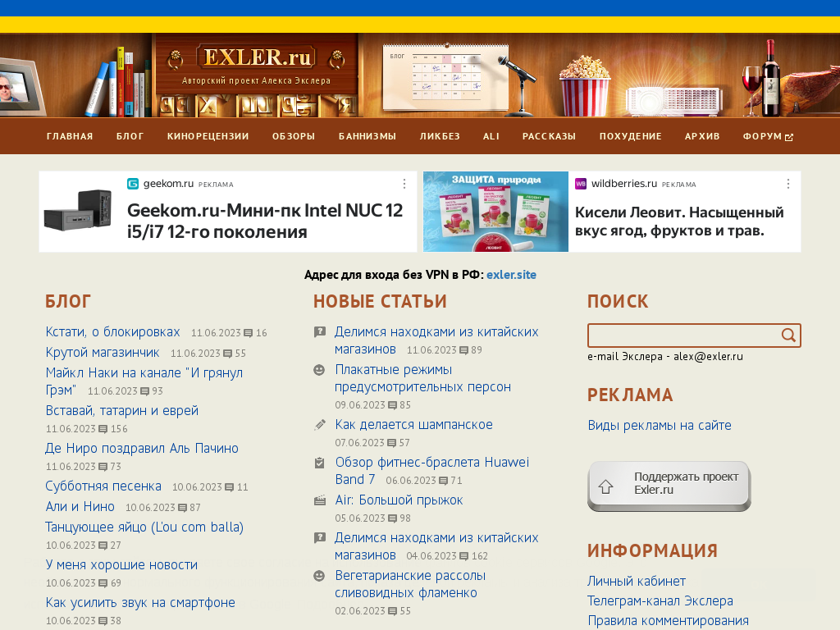Click the popcorn bucket icon
Image resolution: width=840 pixels, height=630 pixels.
(x=584, y=85)
